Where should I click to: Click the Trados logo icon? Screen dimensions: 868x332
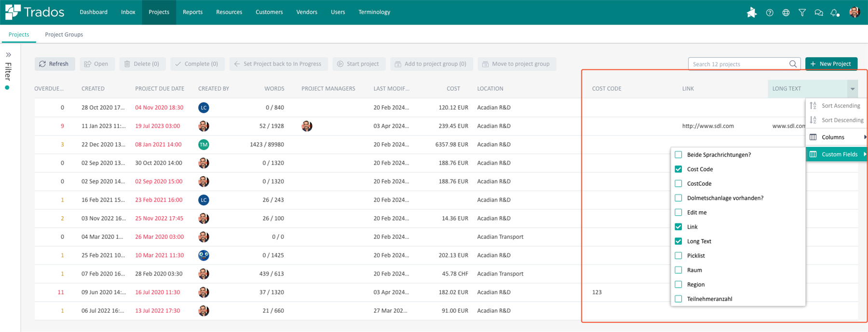tap(13, 12)
